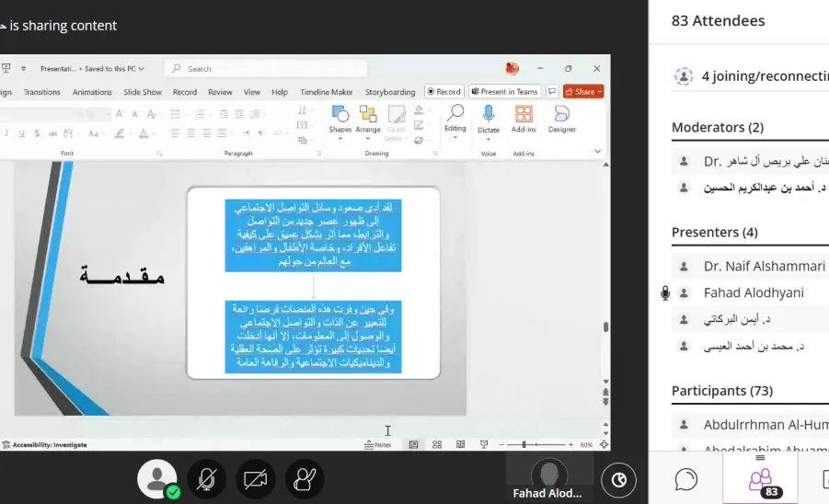The height and width of the screenshot is (504, 829).
Task: Toggle numbered list in Paragraph group
Action: coord(200,114)
